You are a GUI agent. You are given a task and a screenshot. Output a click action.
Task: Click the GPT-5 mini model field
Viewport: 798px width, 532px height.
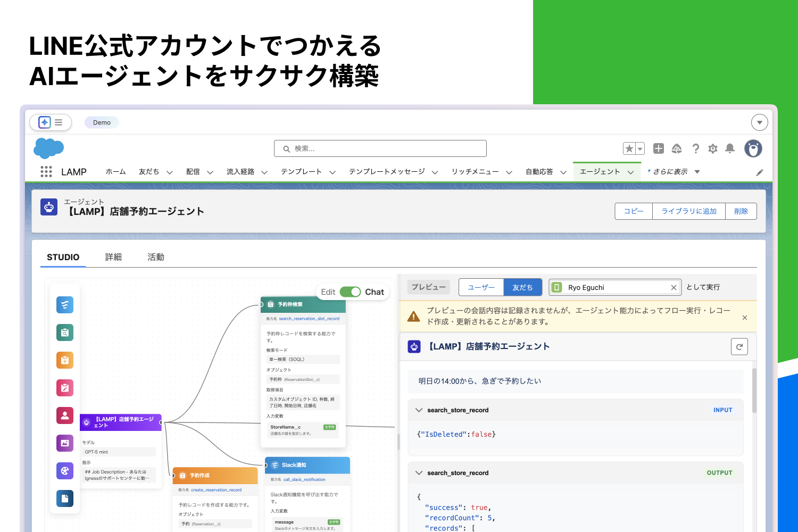tap(119, 452)
